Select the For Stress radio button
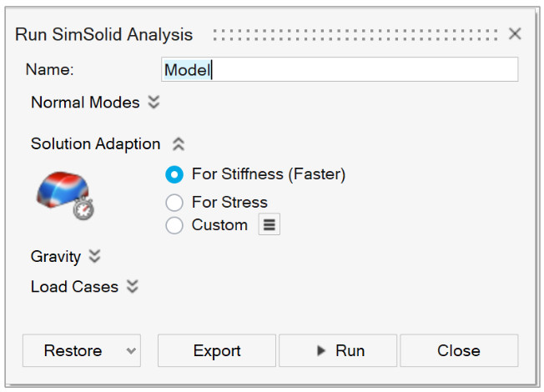This screenshot has height=392, width=544. click(174, 203)
